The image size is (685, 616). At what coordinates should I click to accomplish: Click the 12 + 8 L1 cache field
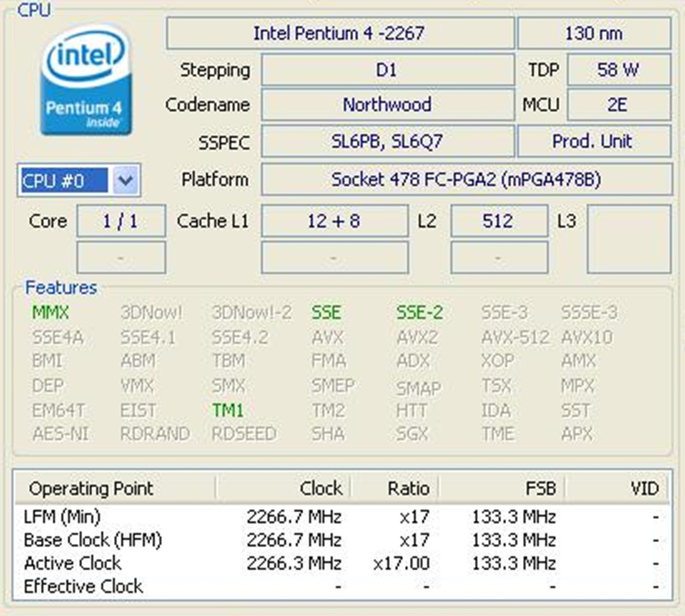coord(334,221)
